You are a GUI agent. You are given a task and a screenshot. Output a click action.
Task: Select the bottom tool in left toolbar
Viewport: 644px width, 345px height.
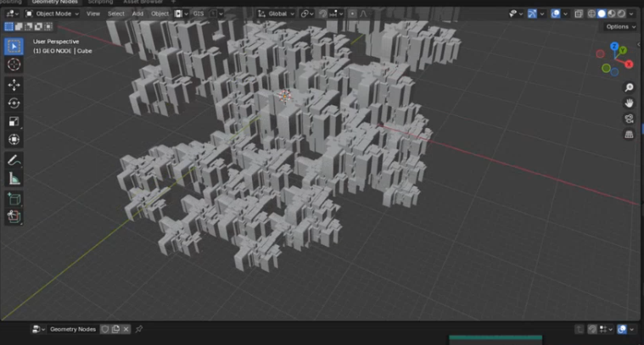click(x=14, y=217)
